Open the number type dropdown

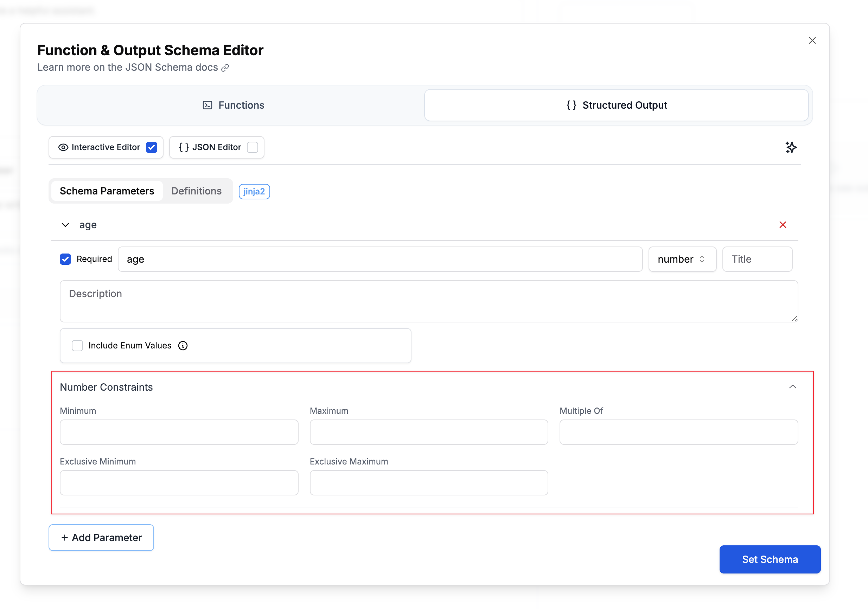pos(682,259)
